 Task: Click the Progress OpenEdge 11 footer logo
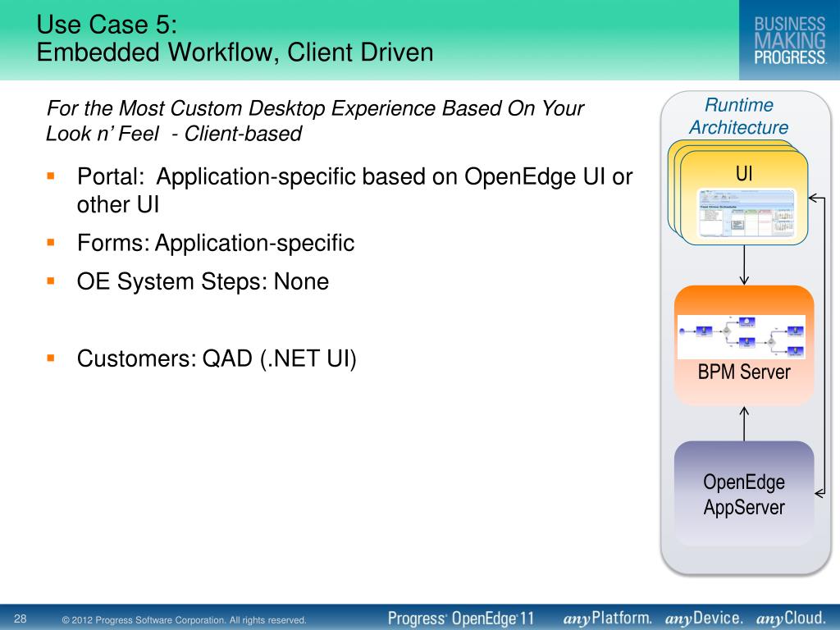(x=461, y=619)
